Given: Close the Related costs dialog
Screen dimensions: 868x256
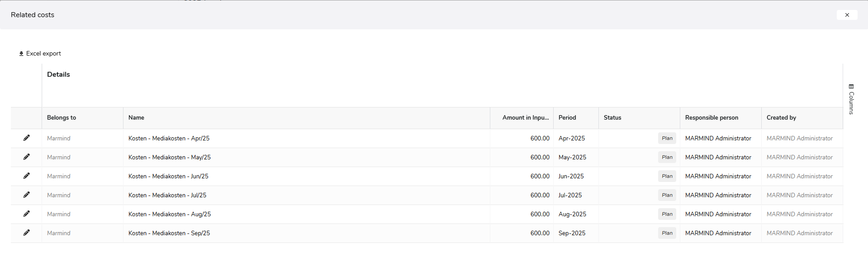Looking at the screenshot, I should click(x=847, y=15).
